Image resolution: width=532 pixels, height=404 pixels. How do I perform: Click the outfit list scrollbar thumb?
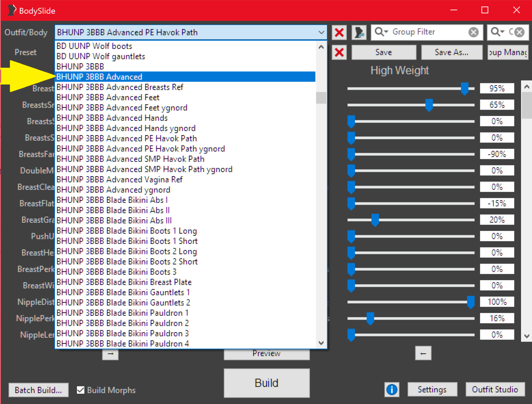point(321,98)
